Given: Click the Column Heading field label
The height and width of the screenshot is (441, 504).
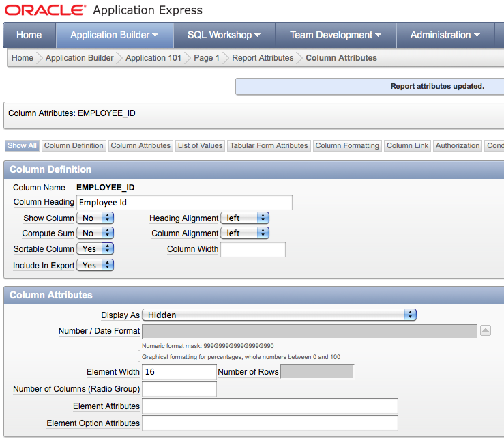Looking at the screenshot, I should pyautogui.click(x=44, y=202).
